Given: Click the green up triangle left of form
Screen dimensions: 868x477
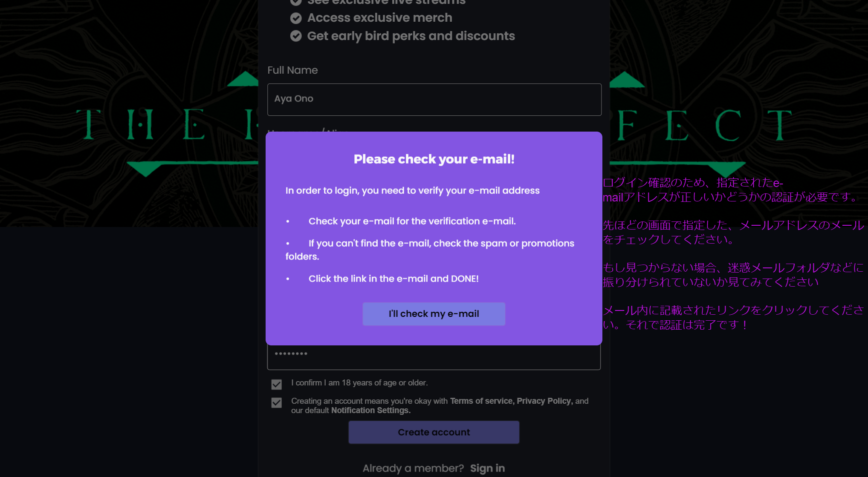Looking at the screenshot, I should click(243, 79).
